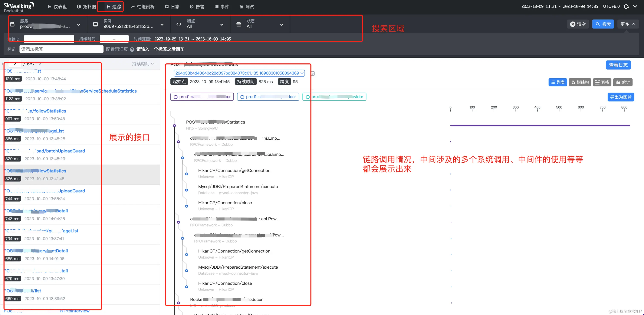Click the help icon next to 配置词汇页
Viewport: 644px width, 315px height.
132,49
